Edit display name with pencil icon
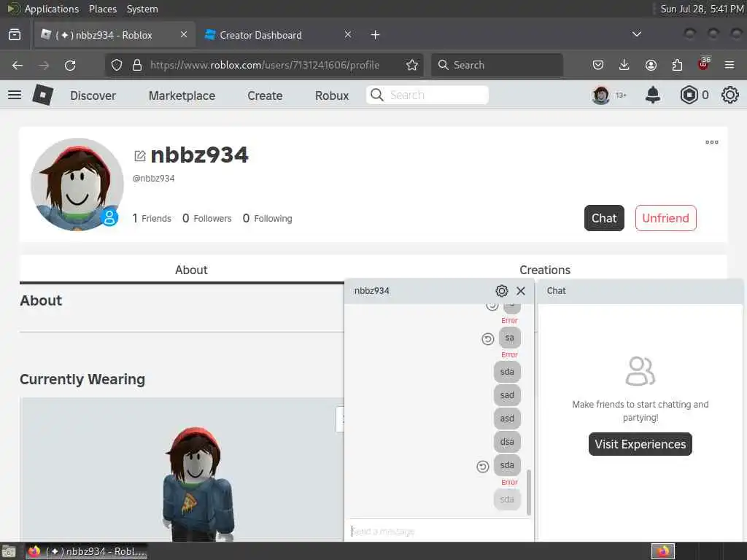Screen dimensions: 747x560 tap(139, 156)
